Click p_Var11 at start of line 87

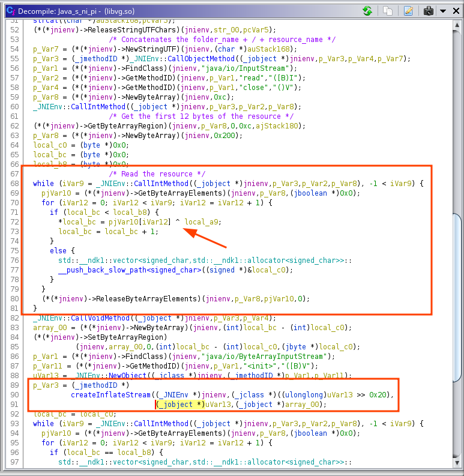pyautogui.click(x=47, y=366)
